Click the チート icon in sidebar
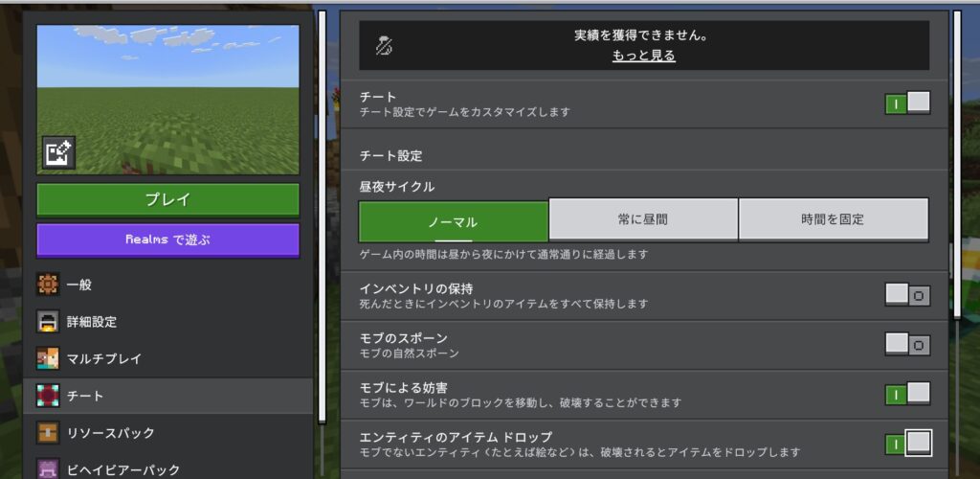 [48, 396]
